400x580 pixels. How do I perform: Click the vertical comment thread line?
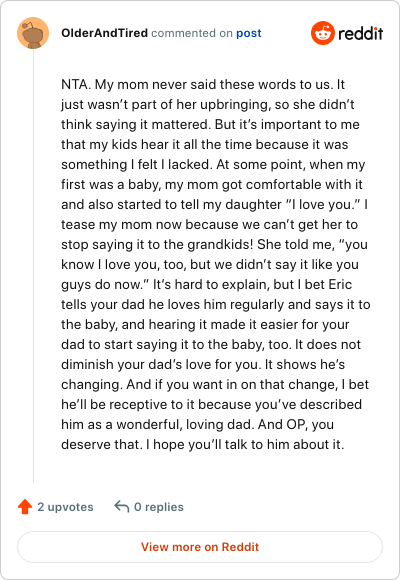click(34, 266)
